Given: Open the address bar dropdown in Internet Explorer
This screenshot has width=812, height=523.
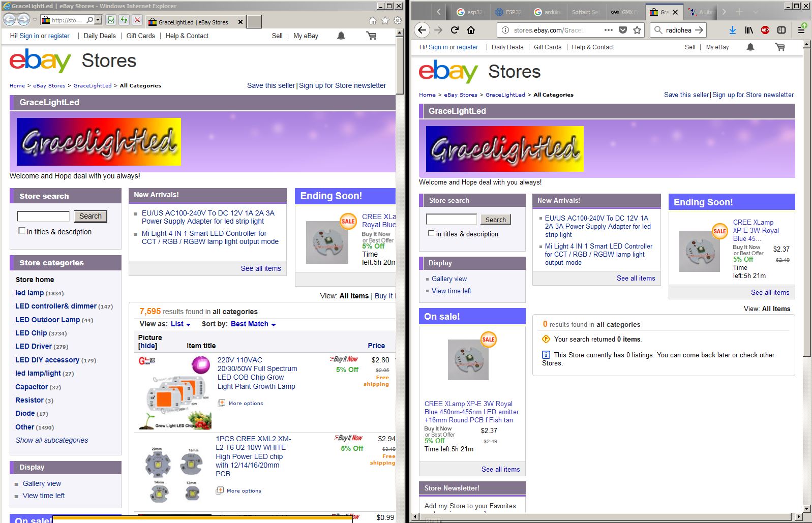Looking at the screenshot, I should click(x=98, y=20).
